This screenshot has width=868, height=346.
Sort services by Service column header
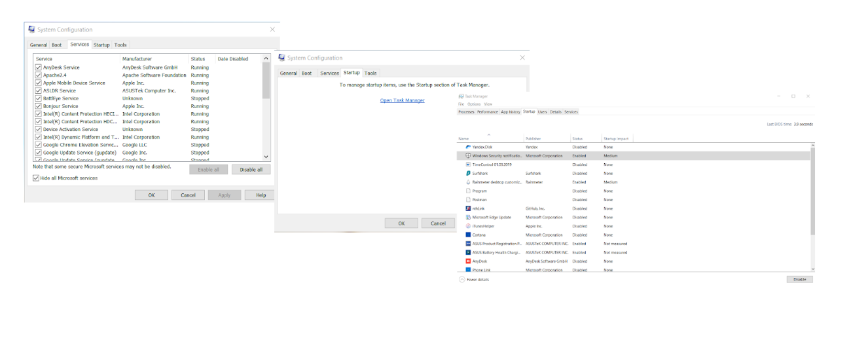coord(77,59)
